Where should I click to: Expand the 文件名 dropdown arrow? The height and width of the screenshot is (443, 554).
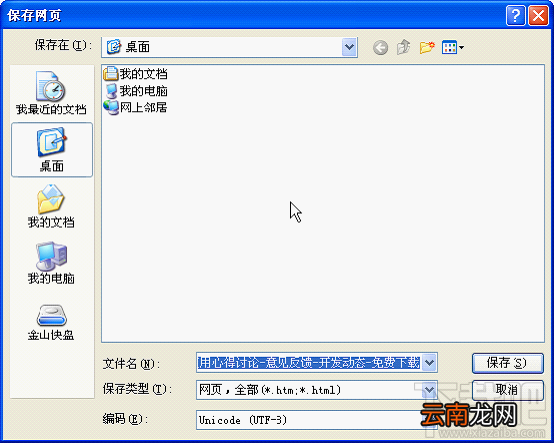pyautogui.click(x=429, y=362)
